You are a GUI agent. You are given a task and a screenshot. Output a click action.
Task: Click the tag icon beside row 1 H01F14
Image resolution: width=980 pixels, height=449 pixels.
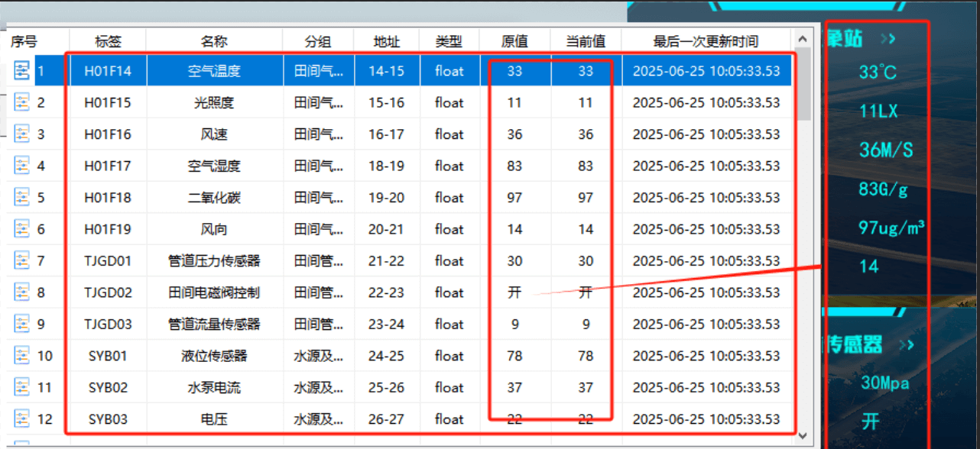(23, 70)
